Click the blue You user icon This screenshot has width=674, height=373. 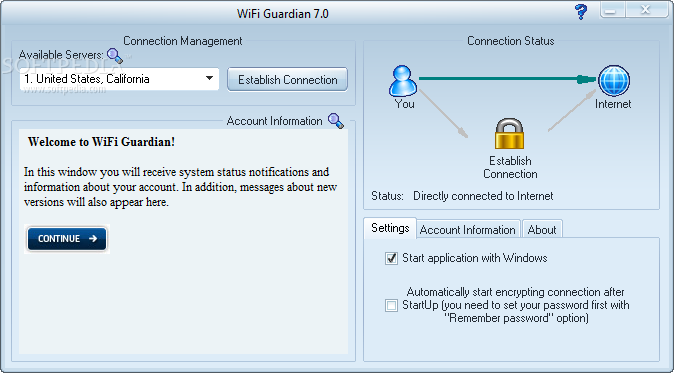click(403, 81)
